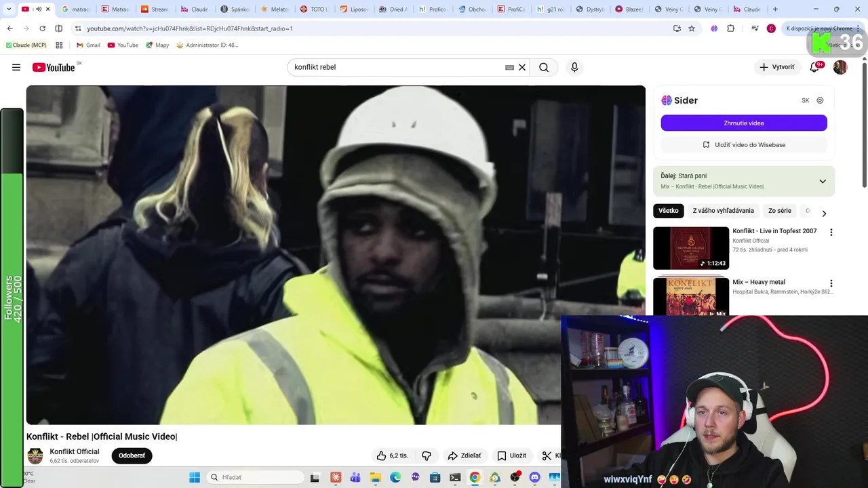
Task: Open Mix – Heavy metal thumbnail
Action: pyautogui.click(x=691, y=296)
